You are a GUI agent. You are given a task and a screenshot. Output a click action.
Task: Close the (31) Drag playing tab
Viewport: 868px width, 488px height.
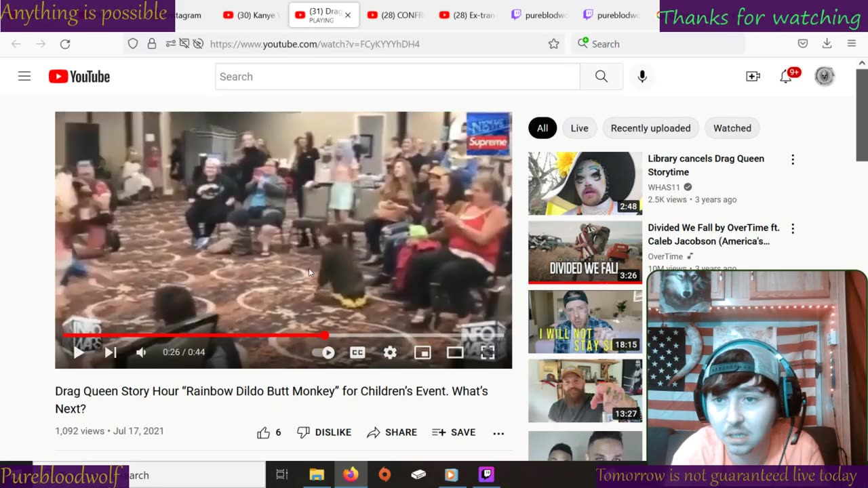[x=348, y=15]
